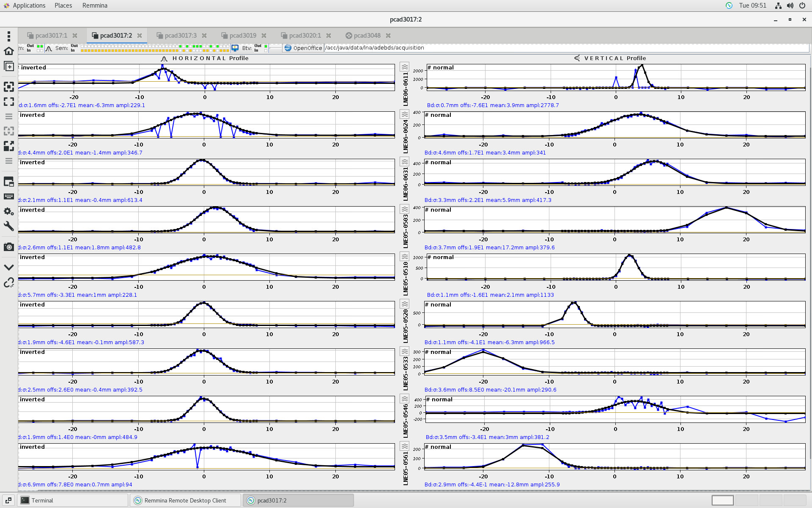The width and height of the screenshot is (812, 508).
Task: Toggle fullscreen mode icon in sidebar
Action: pos(8,102)
